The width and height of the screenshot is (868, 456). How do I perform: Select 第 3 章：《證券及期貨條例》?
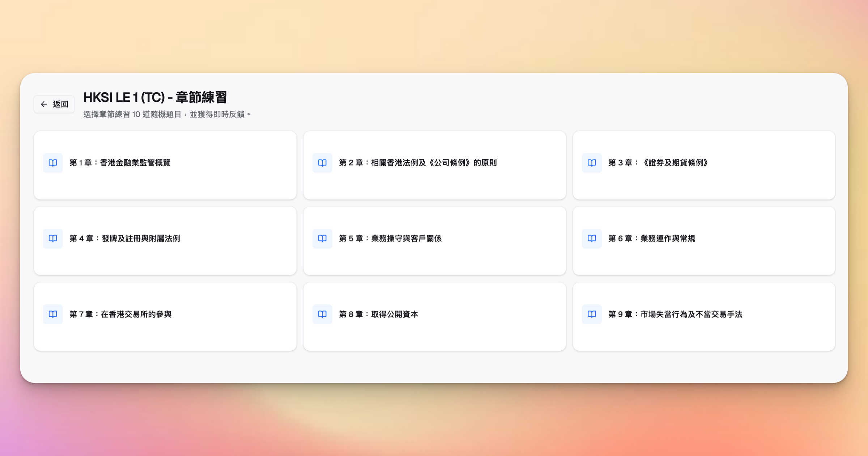(704, 165)
